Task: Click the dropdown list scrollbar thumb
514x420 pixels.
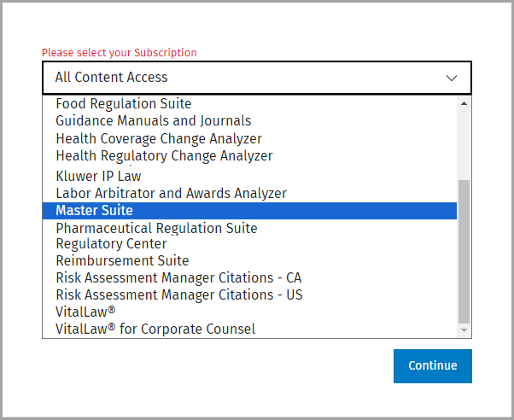Action: click(464, 252)
